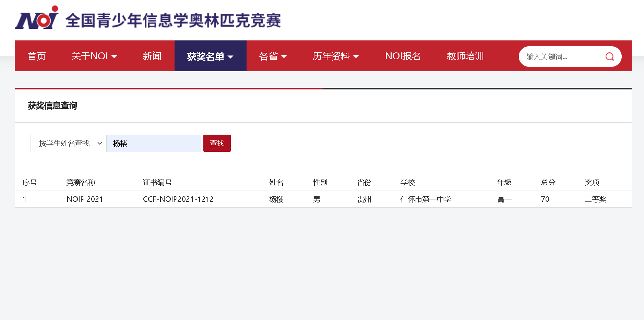Open the 按学生姓名查找 dropdown
The width and height of the screenshot is (644, 320).
pyautogui.click(x=67, y=143)
